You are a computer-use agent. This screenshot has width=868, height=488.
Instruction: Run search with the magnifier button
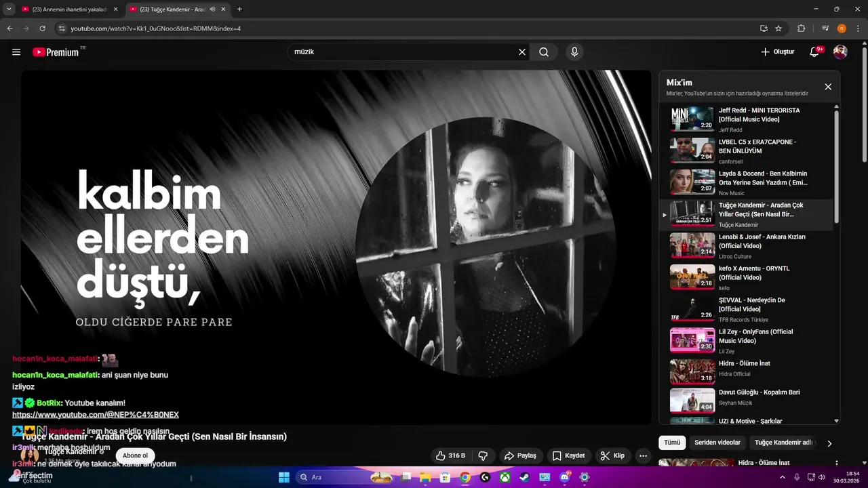pyautogui.click(x=544, y=52)
